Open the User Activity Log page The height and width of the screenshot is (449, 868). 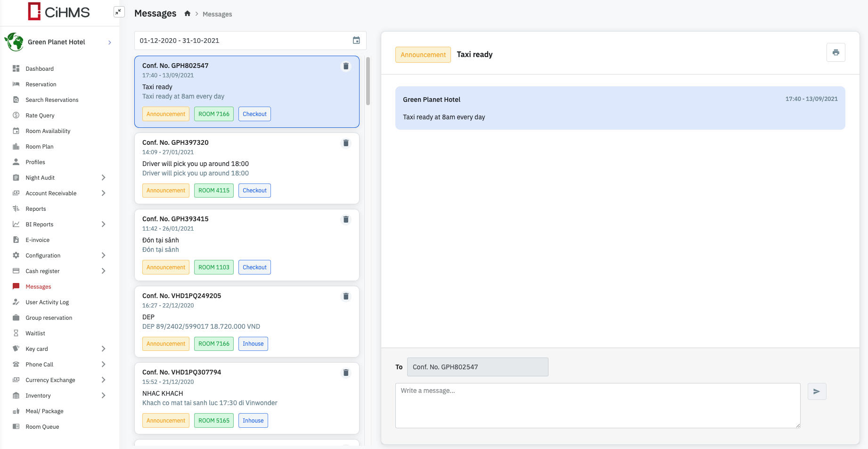tap(47, 302)
